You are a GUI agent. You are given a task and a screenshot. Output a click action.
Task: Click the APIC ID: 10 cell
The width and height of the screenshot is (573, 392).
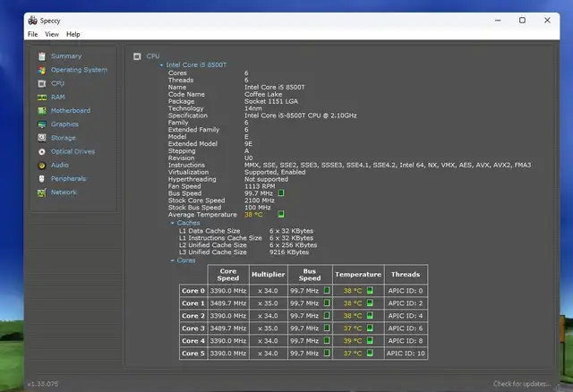[x=406, y=354]
